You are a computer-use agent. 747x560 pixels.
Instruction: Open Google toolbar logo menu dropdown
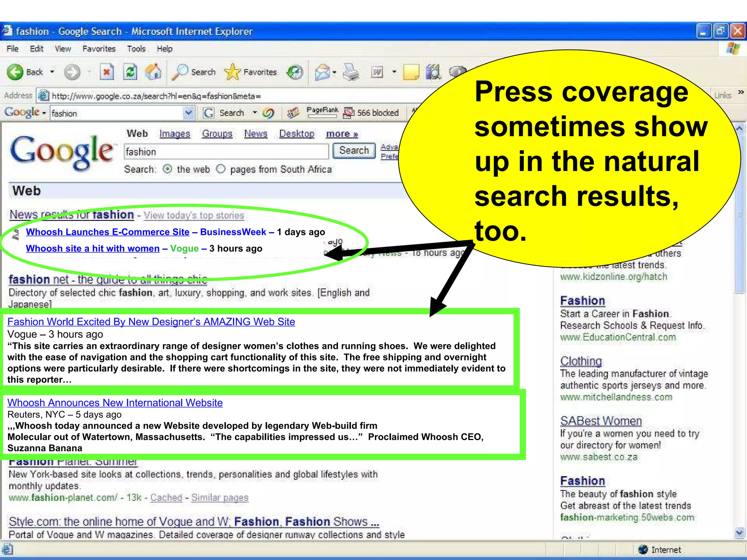coord(44,113)
